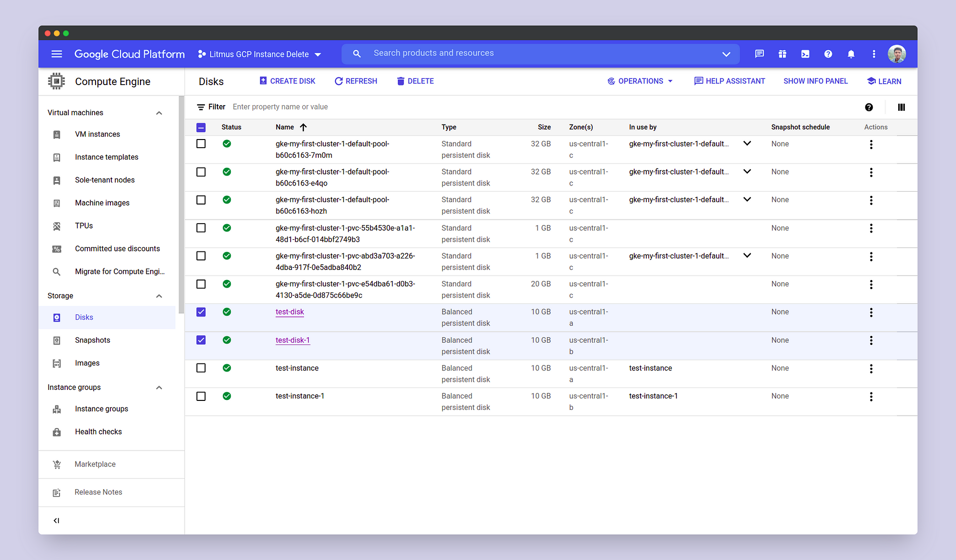This screenshot has width=956, height=560.
Task: Expand the search bar dropdown chevron
Action: pos(726,54)
